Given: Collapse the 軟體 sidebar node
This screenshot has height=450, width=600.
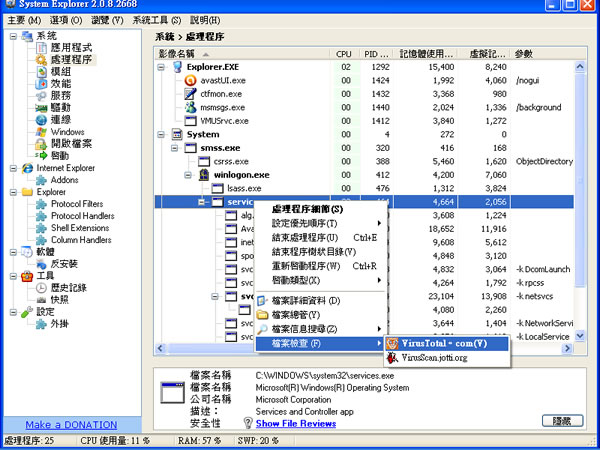Looking at the screenshot, I should 13,252.
